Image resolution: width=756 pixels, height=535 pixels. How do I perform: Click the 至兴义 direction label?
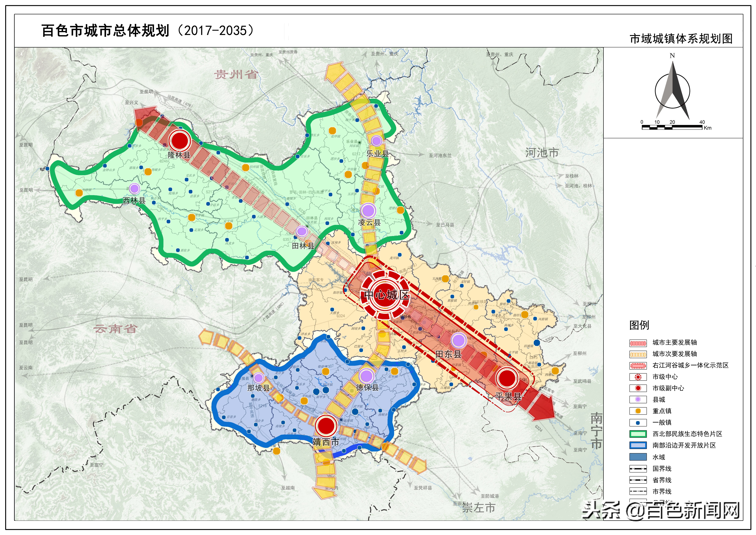pyautogui.click(x=131, y=103)
